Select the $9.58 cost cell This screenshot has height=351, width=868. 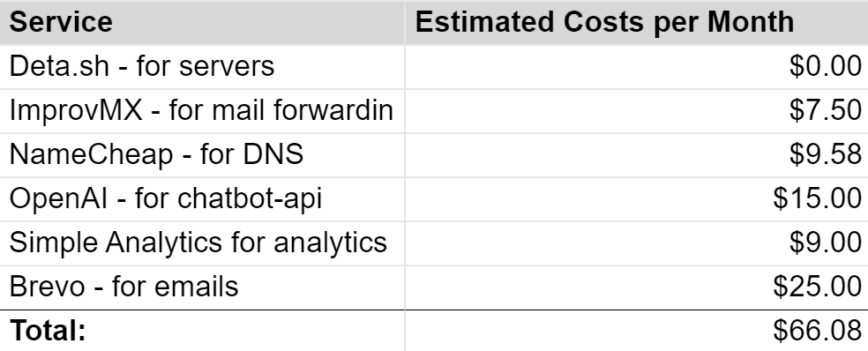pos(637,155)
